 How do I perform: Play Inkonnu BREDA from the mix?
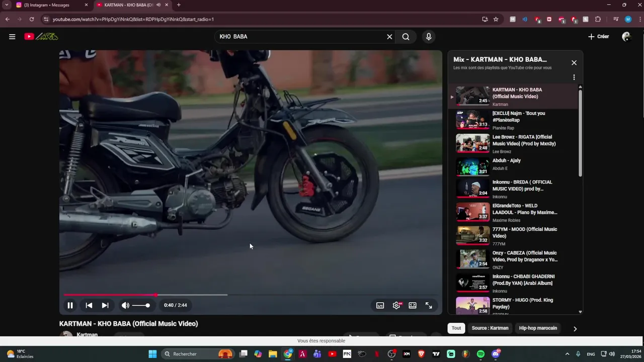[x=513, y=189]
